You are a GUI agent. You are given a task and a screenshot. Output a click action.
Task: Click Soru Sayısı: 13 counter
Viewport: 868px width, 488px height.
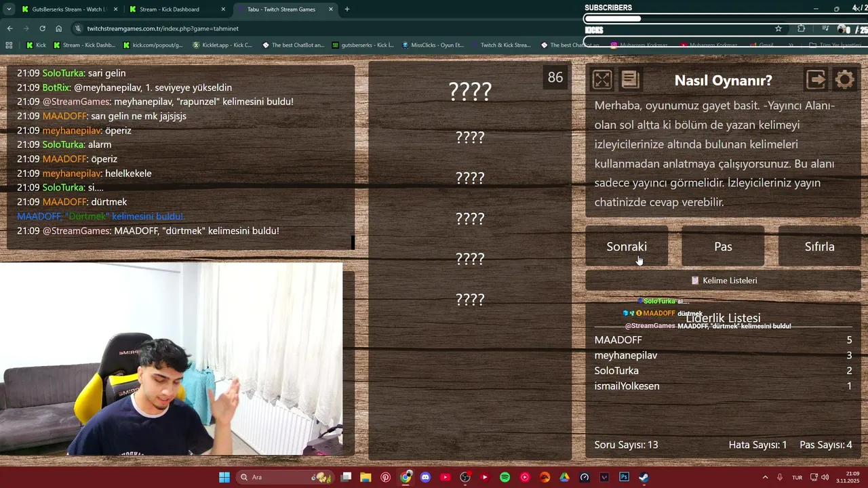(x=626, y=445)
